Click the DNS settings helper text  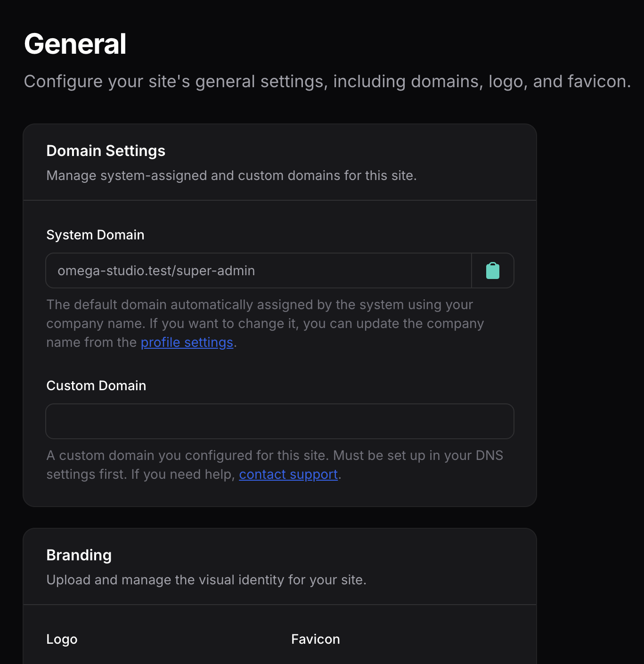click(275, 455)
